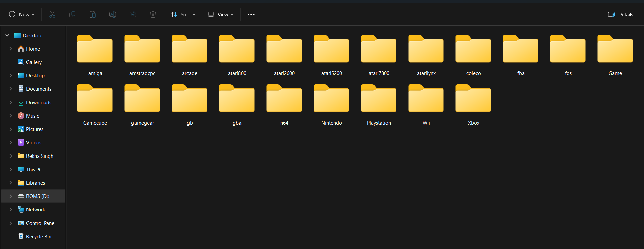Select Downloads in the navigation pane
This screenshot has height=249, width=644.
coord(39,102)
